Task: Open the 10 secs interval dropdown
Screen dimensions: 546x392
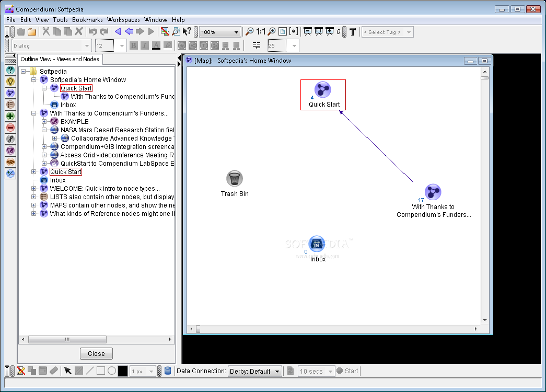Action: coord(316,371)
